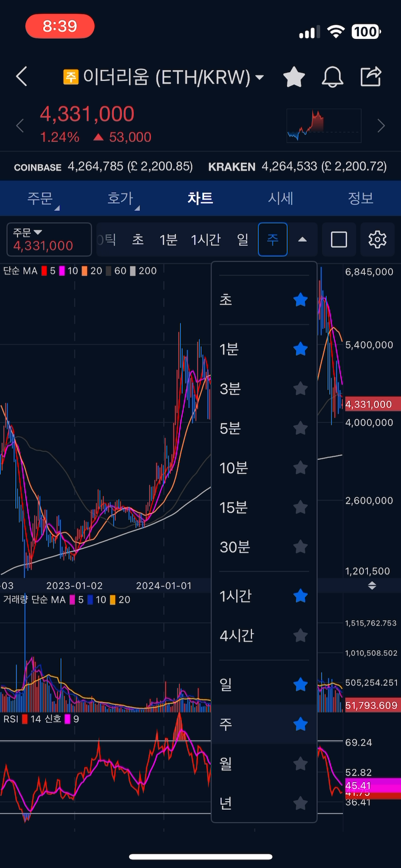
Task: Tap the fullscreen square chart icon
Action: 339,240
